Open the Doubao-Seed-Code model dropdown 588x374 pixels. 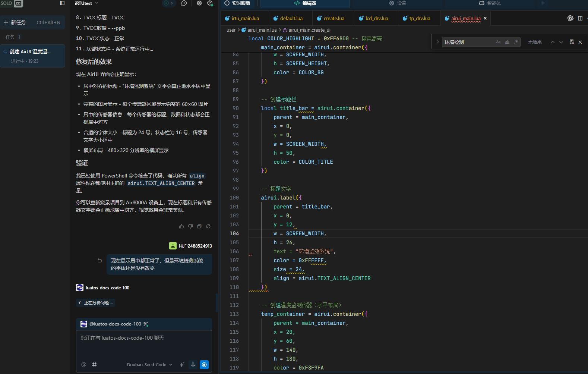point(149,365)
